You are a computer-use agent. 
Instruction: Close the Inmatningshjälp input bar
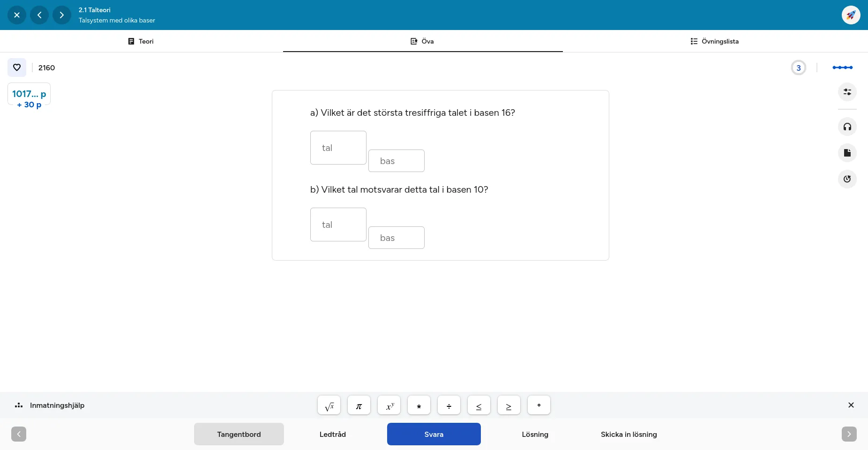(x=851, y=405)
